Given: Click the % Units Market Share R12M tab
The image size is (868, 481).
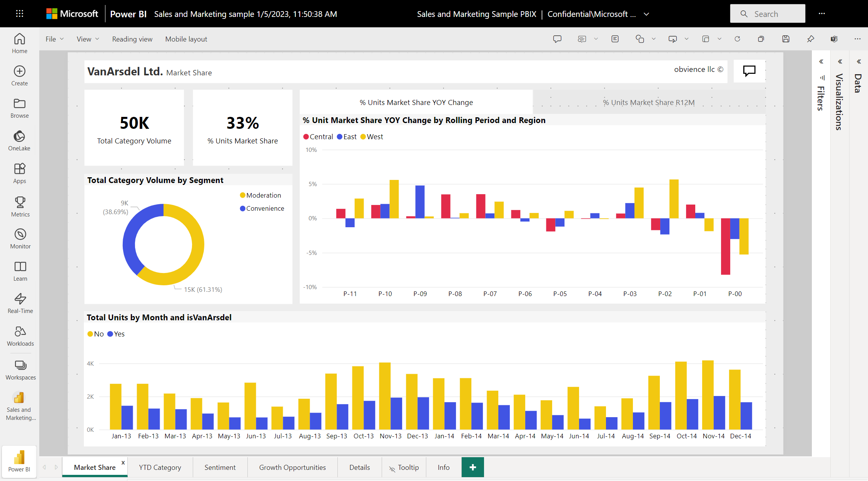Looking at the screenshot, I should point(649,103).
